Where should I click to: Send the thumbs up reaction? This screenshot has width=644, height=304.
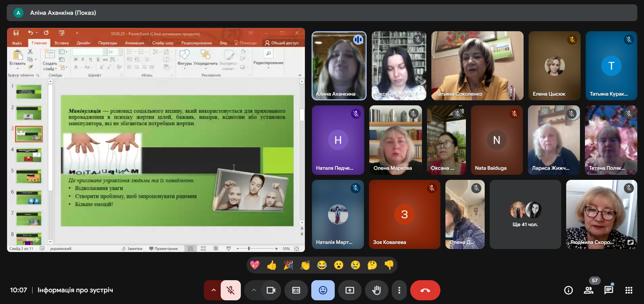pyautogui.click(x=271, y=265)
